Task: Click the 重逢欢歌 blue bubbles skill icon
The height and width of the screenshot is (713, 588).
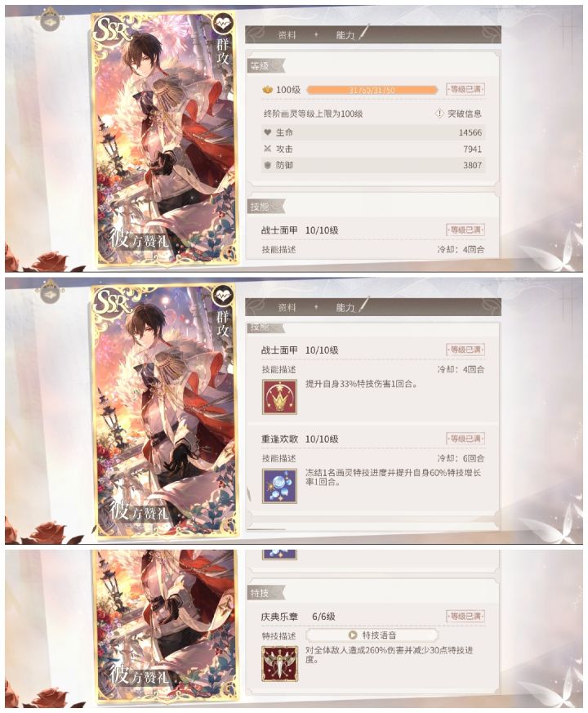Action: coord(279,486)
